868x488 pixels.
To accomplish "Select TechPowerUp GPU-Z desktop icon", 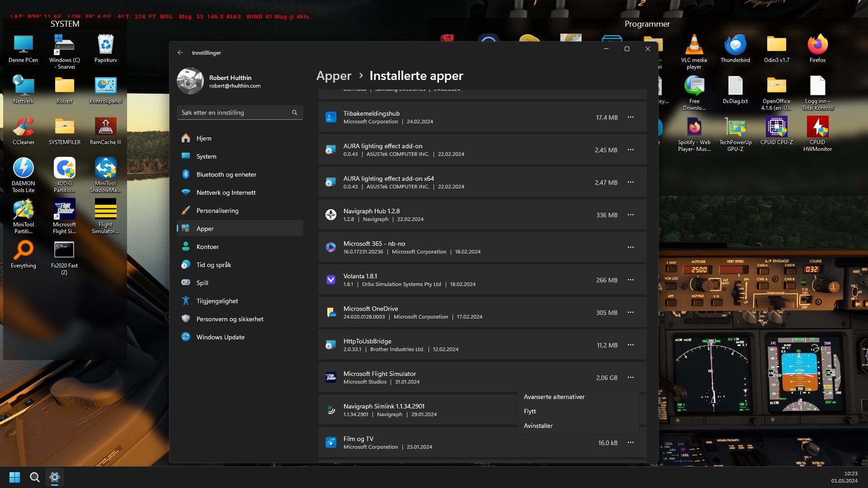I will (735, 134).
